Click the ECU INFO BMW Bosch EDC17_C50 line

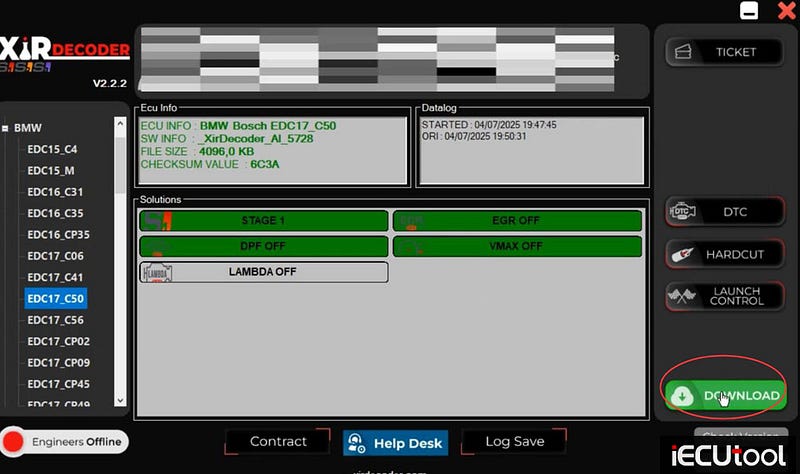point(238,126)
